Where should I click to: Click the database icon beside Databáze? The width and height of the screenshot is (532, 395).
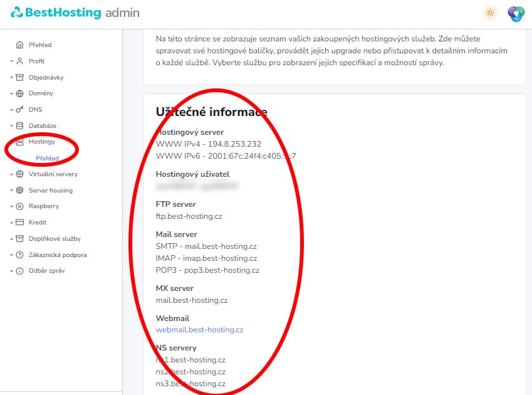point(20,125)
